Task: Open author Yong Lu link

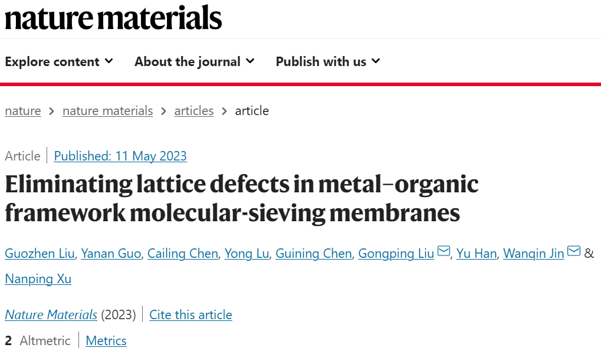Action: coord(247,254)
